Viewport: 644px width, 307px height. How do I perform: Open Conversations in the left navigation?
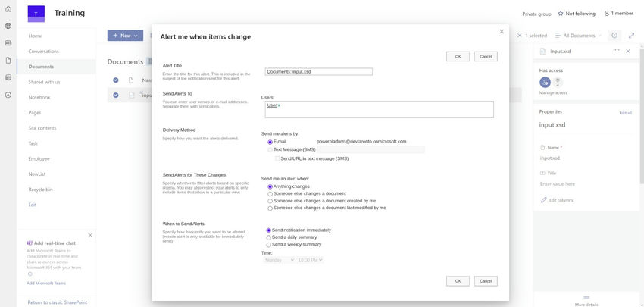(43, 51)
